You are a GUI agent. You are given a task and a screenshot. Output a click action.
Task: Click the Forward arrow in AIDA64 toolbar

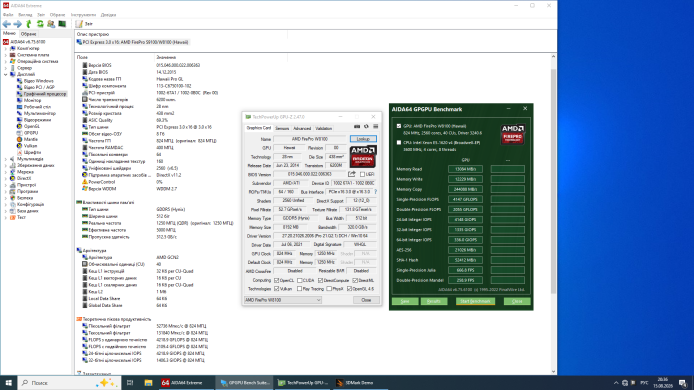pos(18,24)
